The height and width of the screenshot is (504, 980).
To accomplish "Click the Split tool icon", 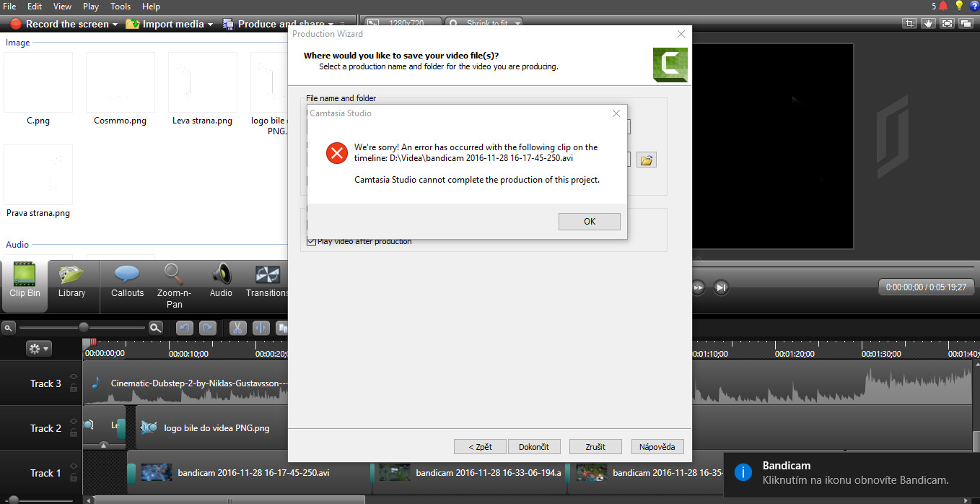I will [261, 328].
